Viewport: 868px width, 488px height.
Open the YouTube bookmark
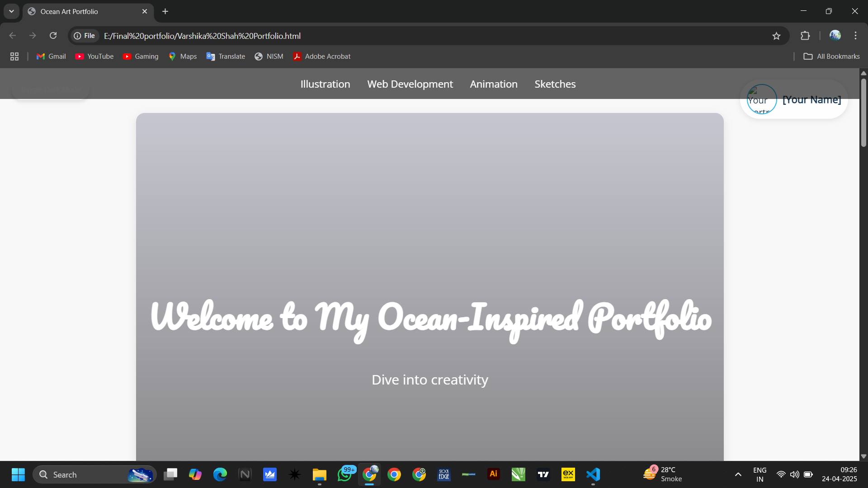pos(94,56)
